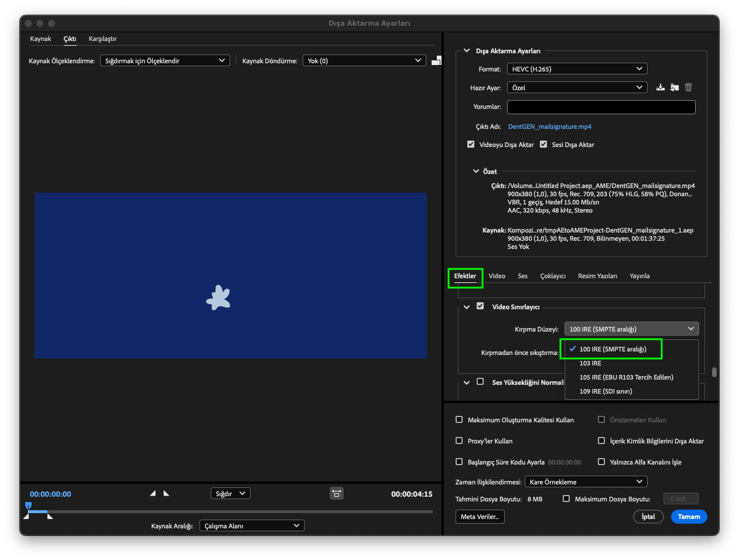
Task: Enable Maksimum Oluşturma Kalitesi Kullan
Action: click(459, 419)
